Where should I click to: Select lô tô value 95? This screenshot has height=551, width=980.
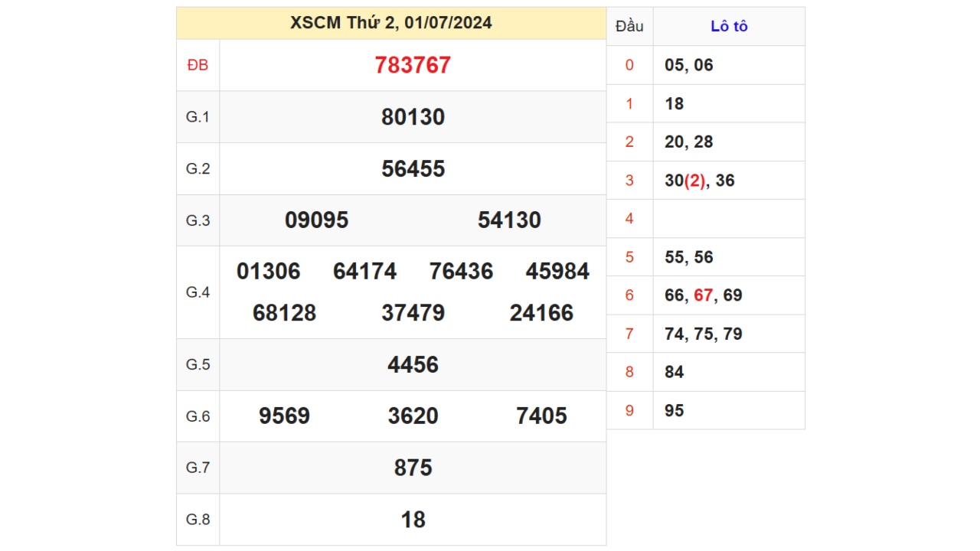(x=675, y=411)
